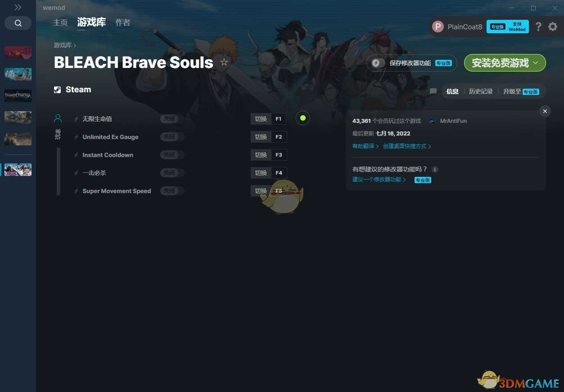Click the green dot indicator beside F1
This screenshot has width=564, height=392.
[x=303, y=118]
